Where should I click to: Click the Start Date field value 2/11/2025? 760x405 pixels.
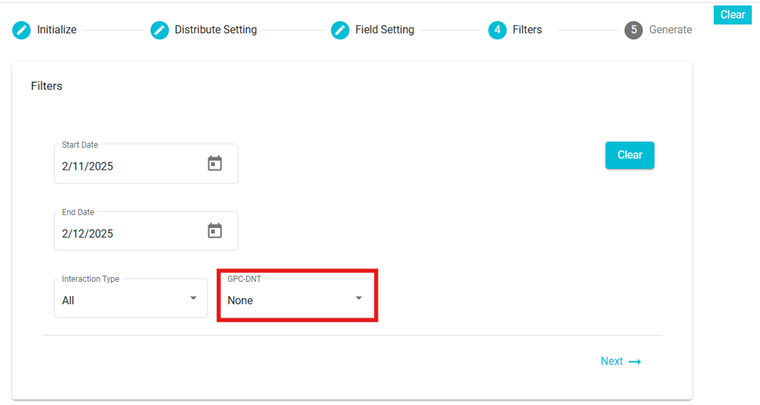pos(87,167)
